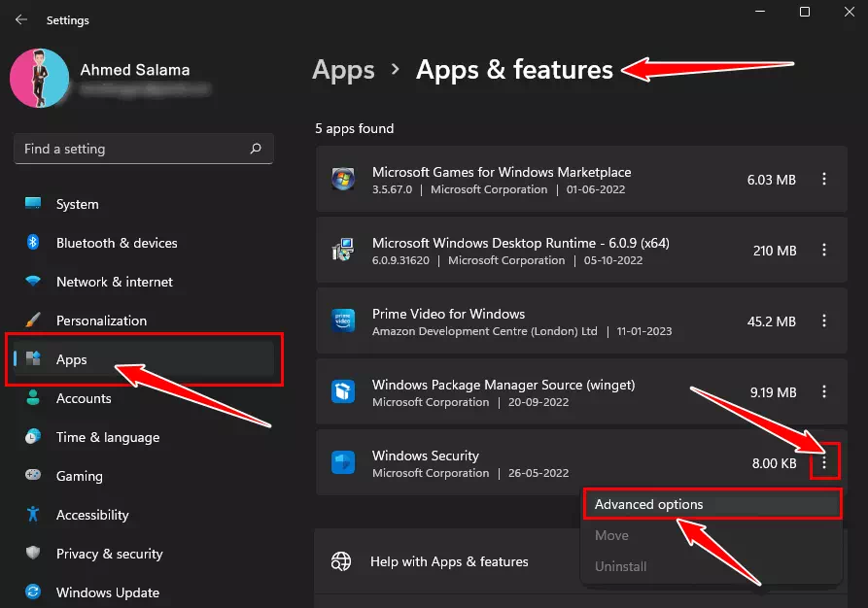Open Bluetooth & devices icon
868x608 pixels.
click(x=33, y=242)
